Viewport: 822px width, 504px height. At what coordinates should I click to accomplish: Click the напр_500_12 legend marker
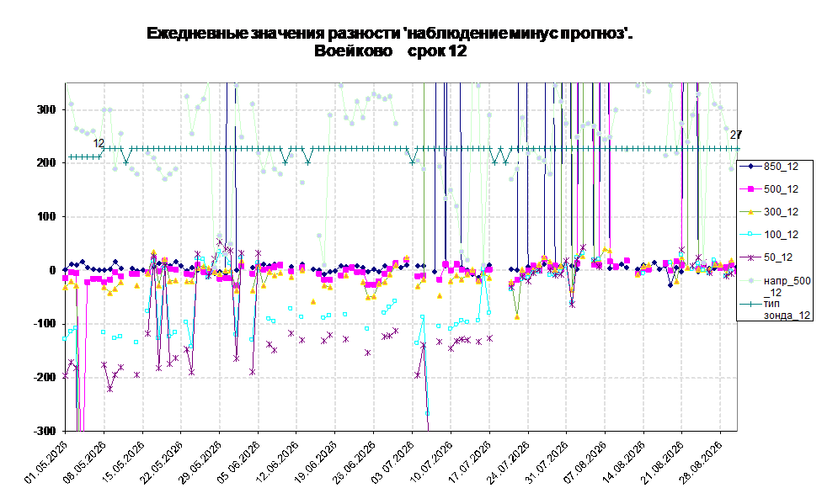coord(750,281)
